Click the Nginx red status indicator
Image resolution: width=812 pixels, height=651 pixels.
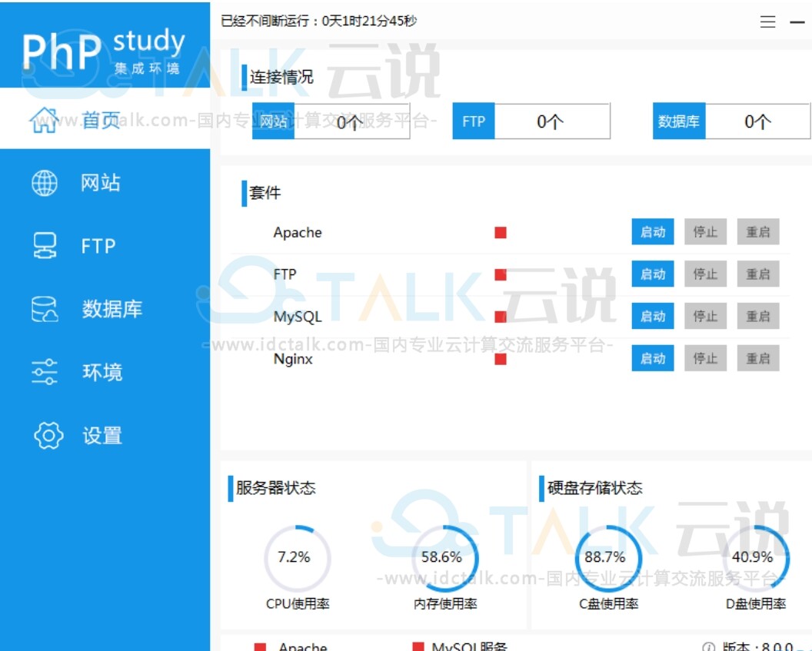(x=501, y=359)
